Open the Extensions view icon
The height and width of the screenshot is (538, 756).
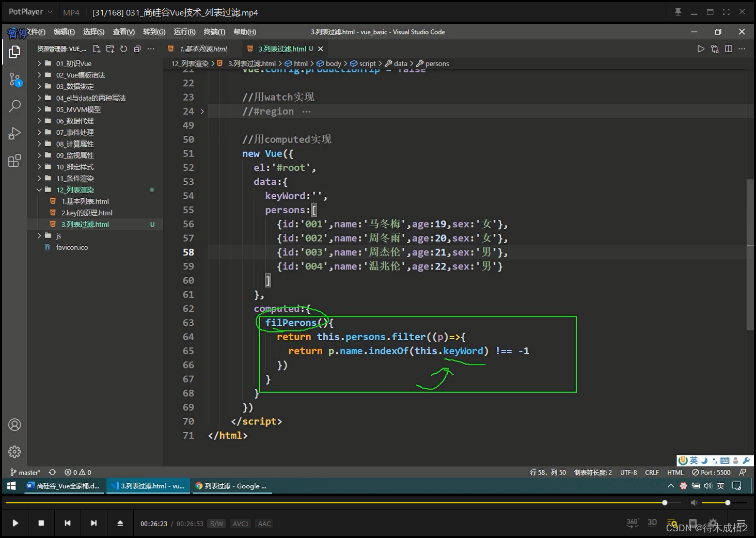click(x=14, y=161)
